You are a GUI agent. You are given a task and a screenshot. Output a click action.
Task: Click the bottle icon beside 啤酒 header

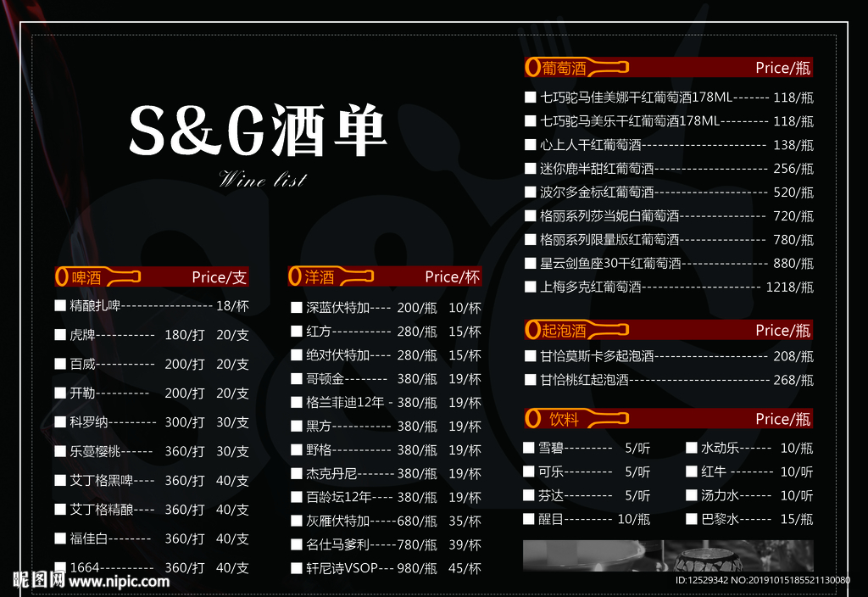98,277
